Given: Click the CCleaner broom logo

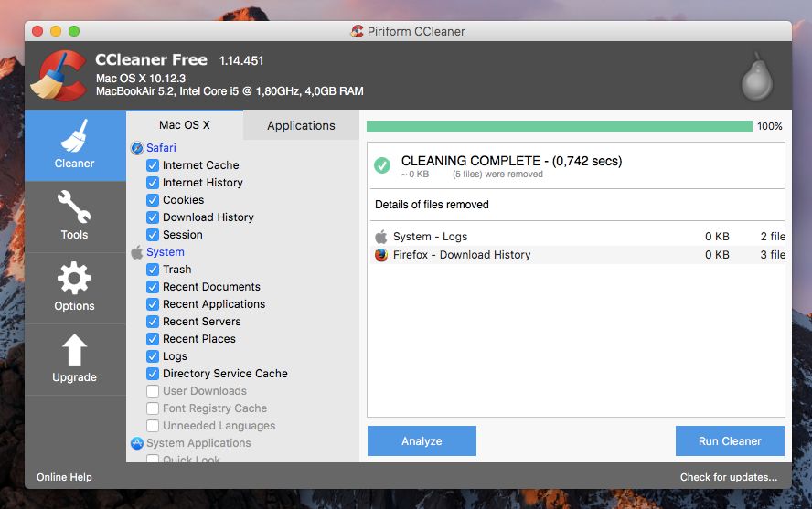Looking at the screenshot, I should tap(59, 76).
